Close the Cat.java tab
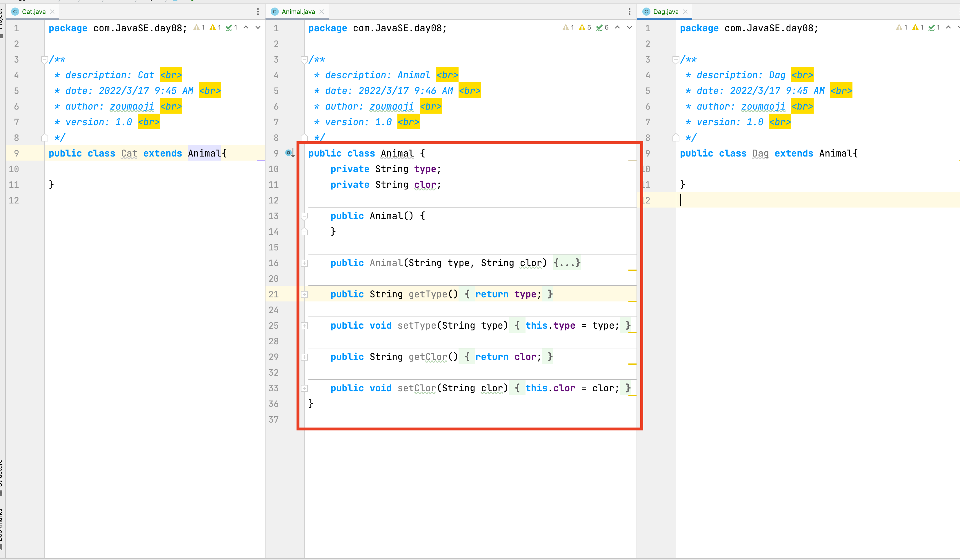The height and width of the screenshot is (560, 960). pyautogui.click(x=52, y=12)
